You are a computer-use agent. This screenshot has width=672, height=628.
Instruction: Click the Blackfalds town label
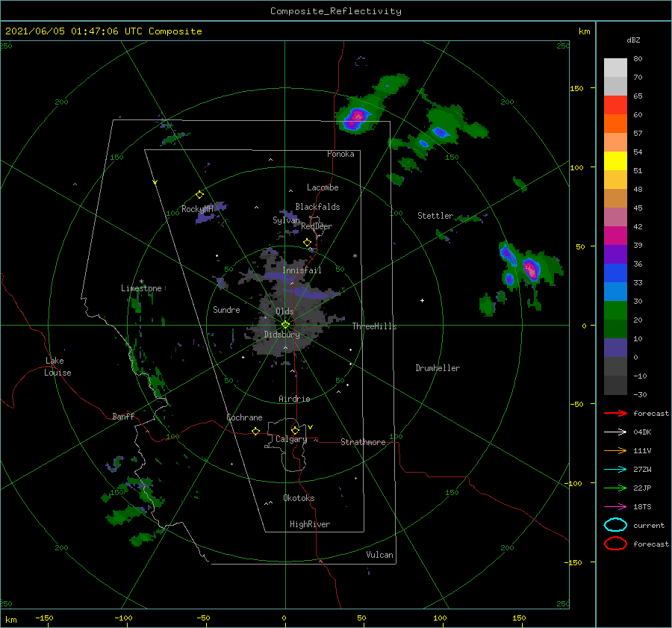pyautogui.click(x=317, y=207)
